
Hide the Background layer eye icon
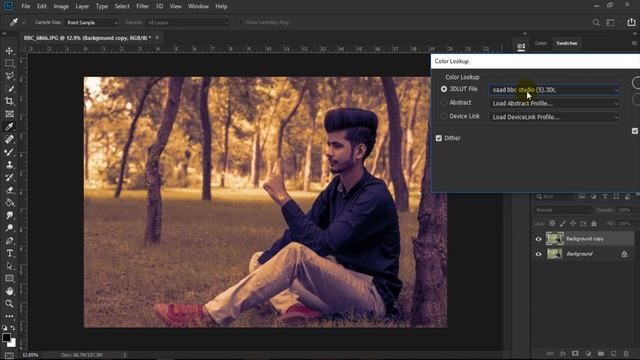pos(538,254)
